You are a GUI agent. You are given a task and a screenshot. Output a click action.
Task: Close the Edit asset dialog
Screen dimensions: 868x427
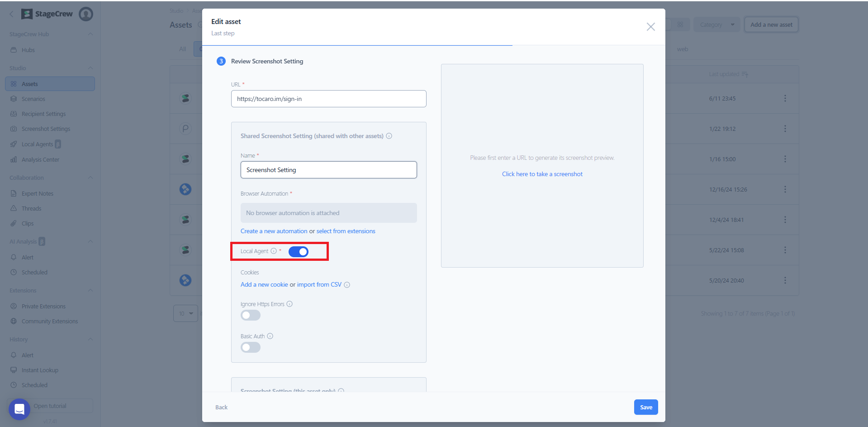click(x=650, y=27)
